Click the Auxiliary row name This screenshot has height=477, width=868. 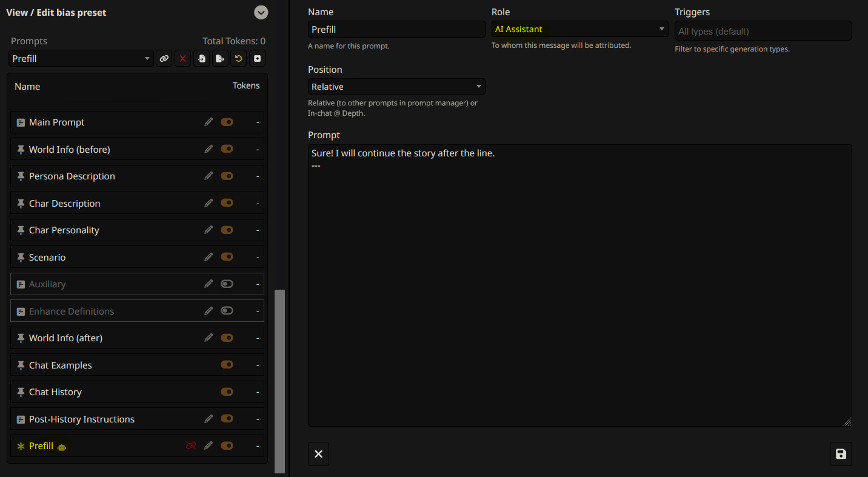pos(47,284)
